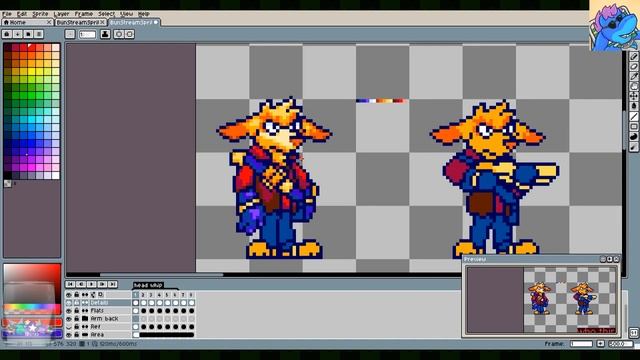Toggle visibility of all layers in timeline header

pos(69,295)
